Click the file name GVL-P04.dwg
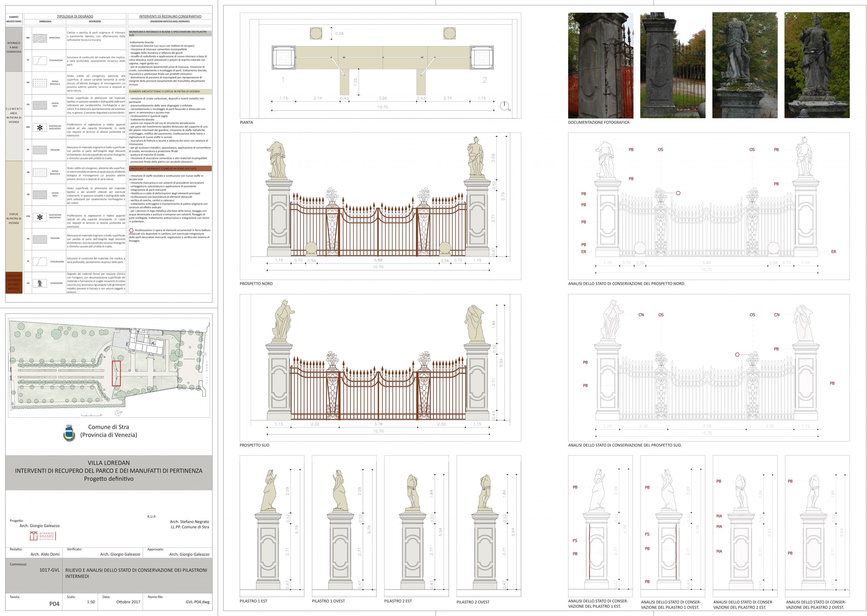The height and width of the screenshot is (616, 867). pyautogui.click(x=197, y=602)
